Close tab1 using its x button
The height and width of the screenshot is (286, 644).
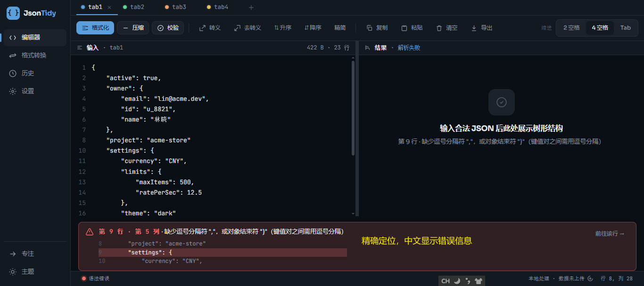click(x=109, y=7)
